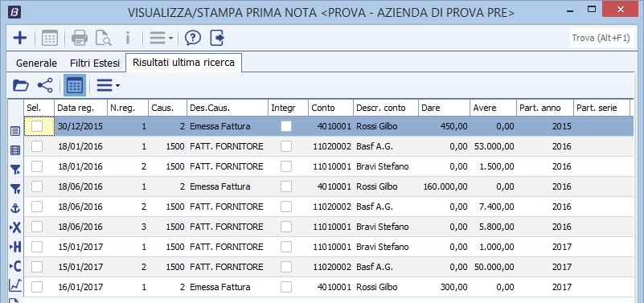The height and width of the screenshot is (303, 644).
Task: Tick Sel. checkbox for 30/12/2015 row
Action: (x=37, y=126)
